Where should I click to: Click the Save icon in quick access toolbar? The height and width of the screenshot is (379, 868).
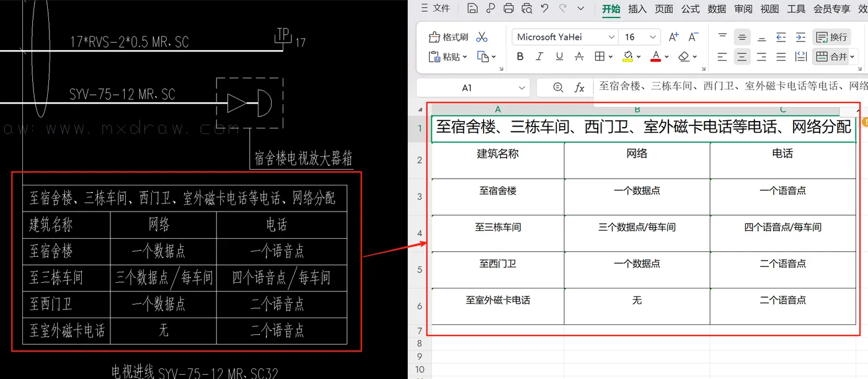[472, 9]
